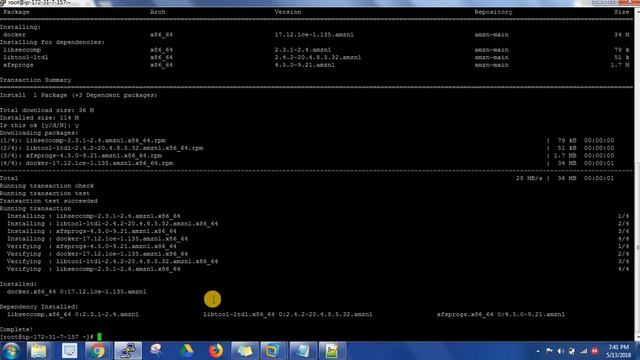This screenshot has height=360, width=640.
Task: Click the "Installed:" heading line
Action: coord(18,284)
